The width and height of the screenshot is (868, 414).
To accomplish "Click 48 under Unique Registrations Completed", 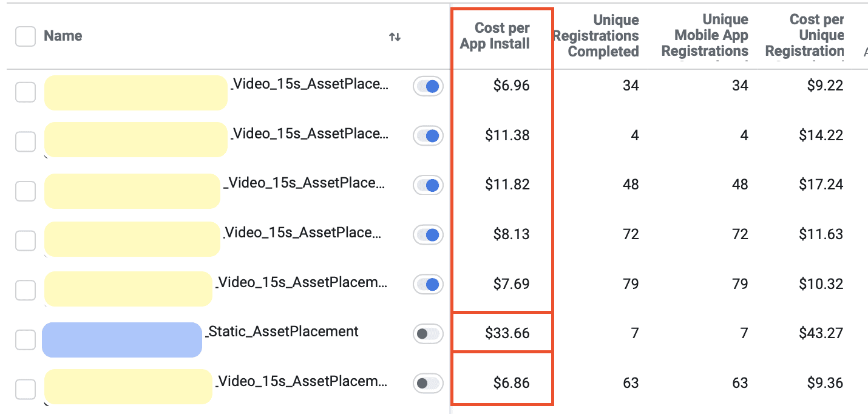I will click(x=631, y=185).
